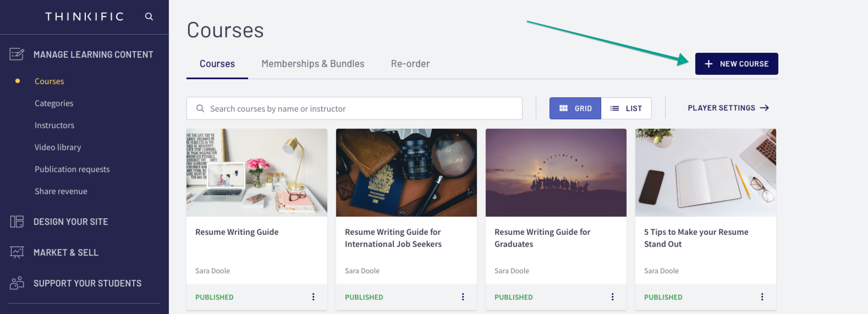Switch course view to Grid

575,108
